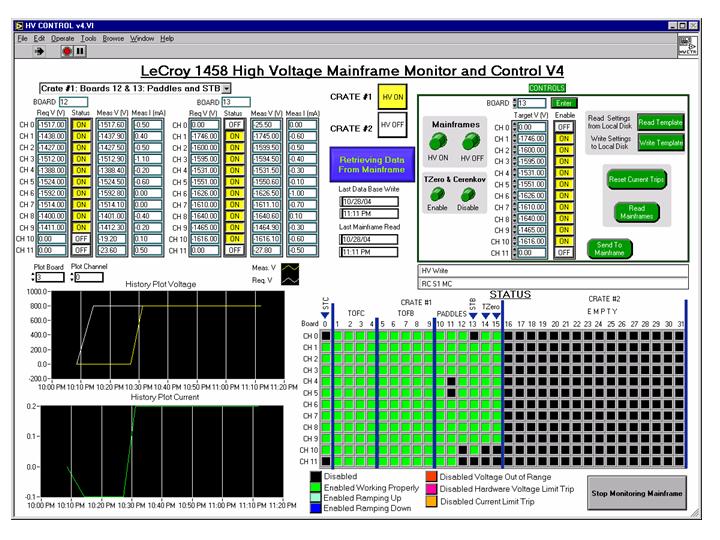Click the HV CONTROL title bar icon
Image resolution: width=720 pixels, height=540 pixels.
19,26
